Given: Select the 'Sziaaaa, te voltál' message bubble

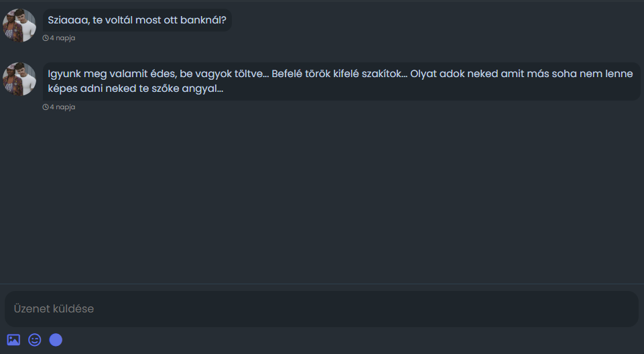Looking at the screenshot, I should coord(137,20).
